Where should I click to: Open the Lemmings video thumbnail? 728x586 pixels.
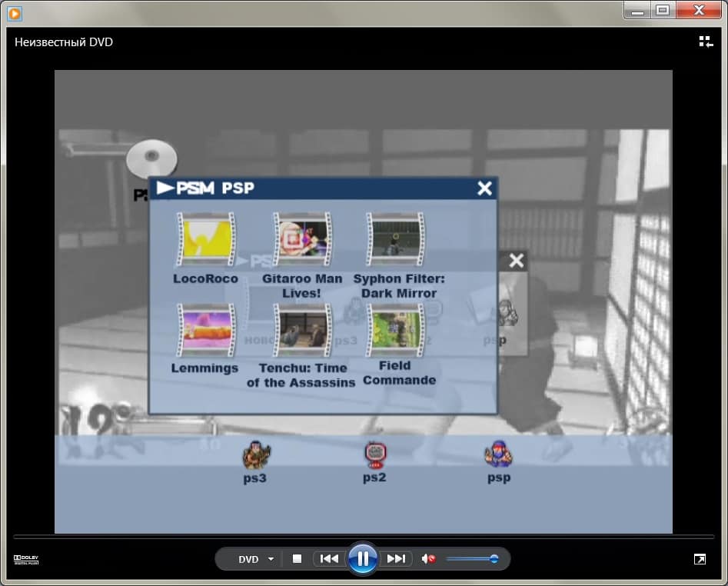[206, 330]
